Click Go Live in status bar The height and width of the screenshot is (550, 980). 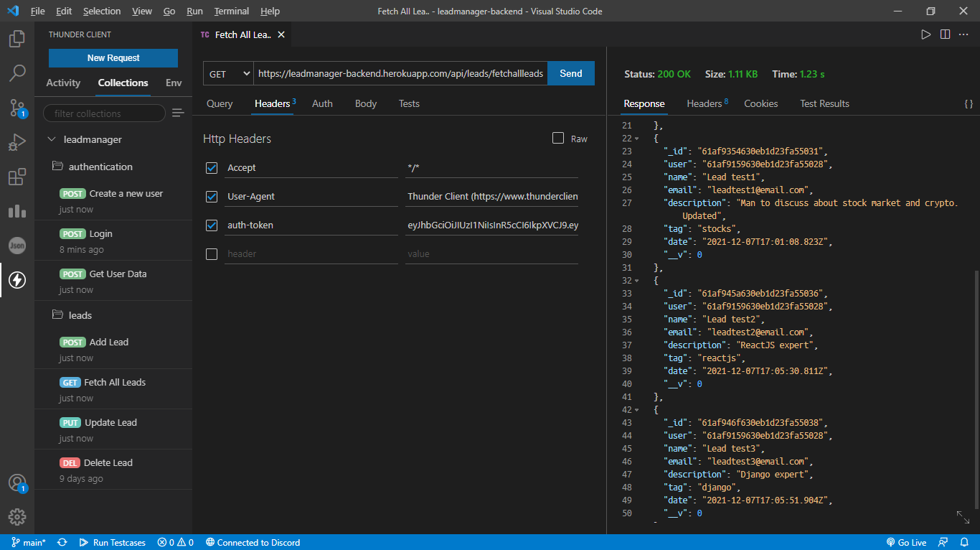pyautogui.click(x=907, y=543)
